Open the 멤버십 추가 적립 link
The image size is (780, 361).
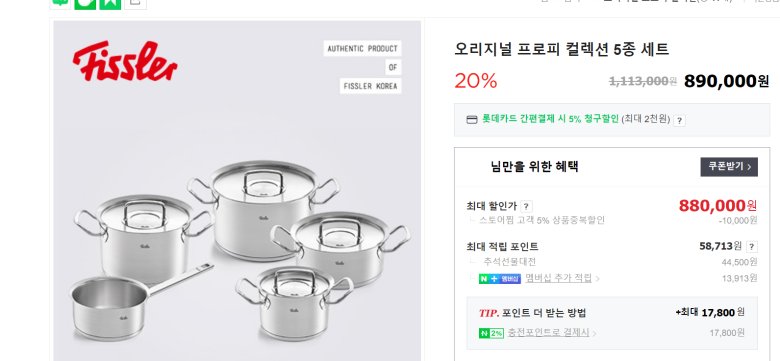coord(558,278)
